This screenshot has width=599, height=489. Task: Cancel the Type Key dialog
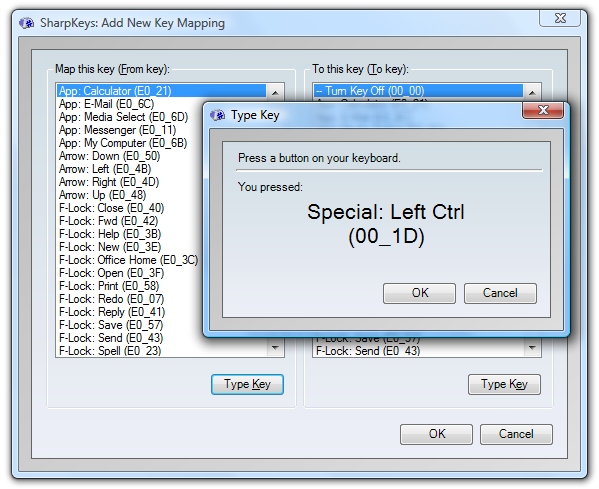pos(500,293)
